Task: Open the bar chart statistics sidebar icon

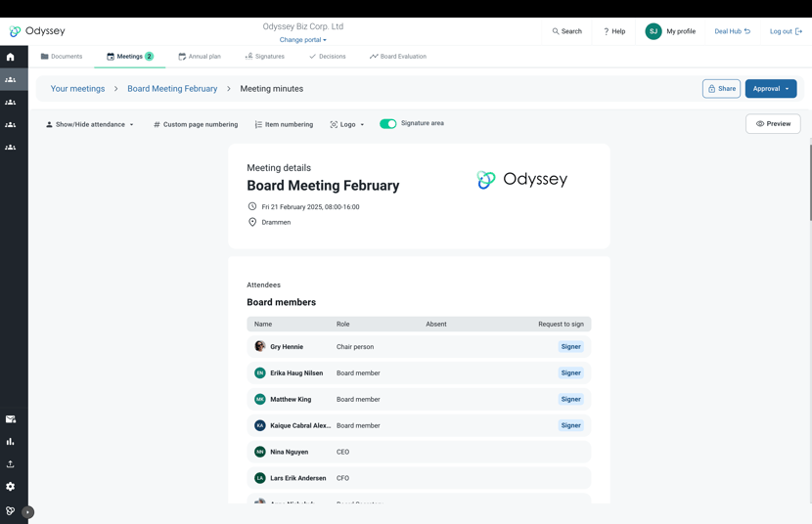Action: click(x=11, y=441)
